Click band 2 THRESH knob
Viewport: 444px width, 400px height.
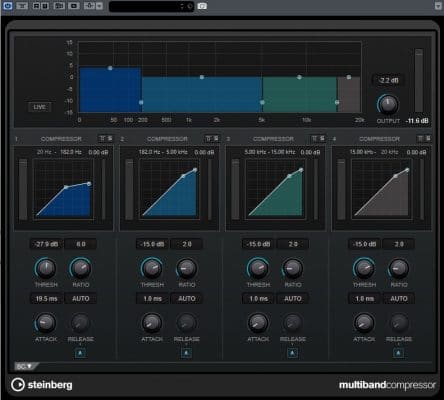pyautogui.click(x=152, y=268)
